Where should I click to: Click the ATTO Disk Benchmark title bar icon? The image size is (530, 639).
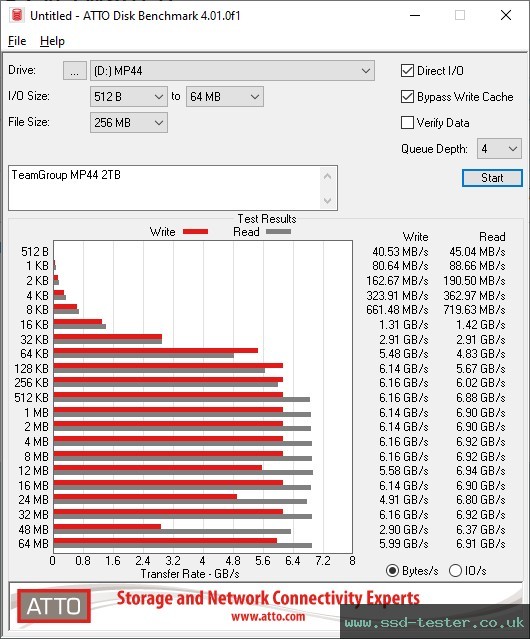click(17, 15)
